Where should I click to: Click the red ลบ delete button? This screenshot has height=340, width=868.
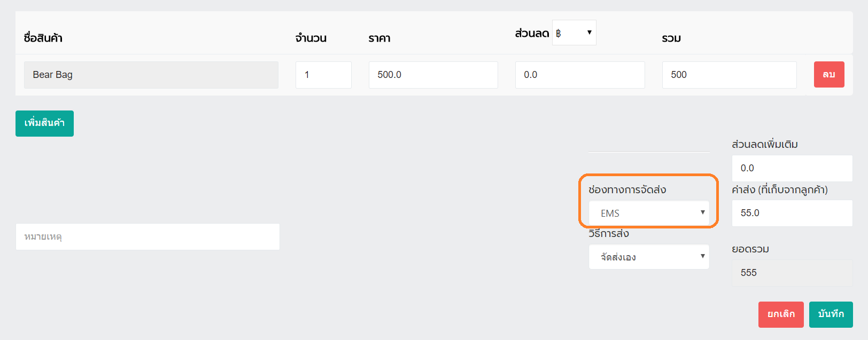click(828, 75)
